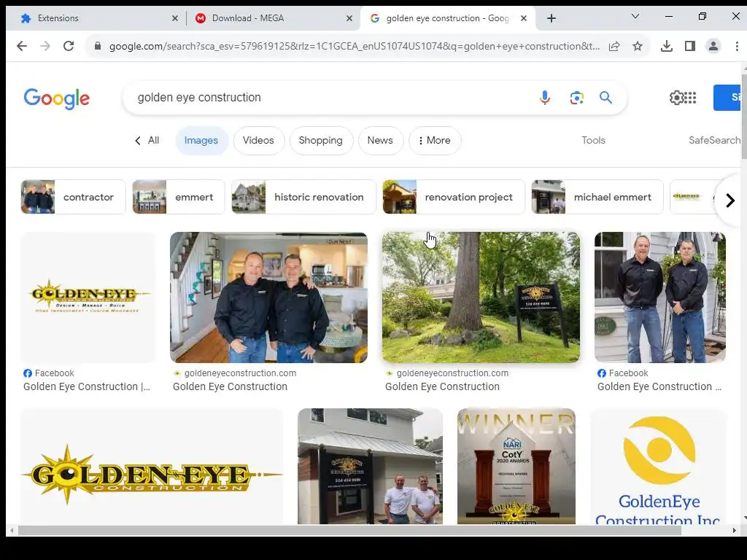Open the 'Golden Eye Construction |...' Facebook title
This screenshot has width=747, height=560.
87,386
